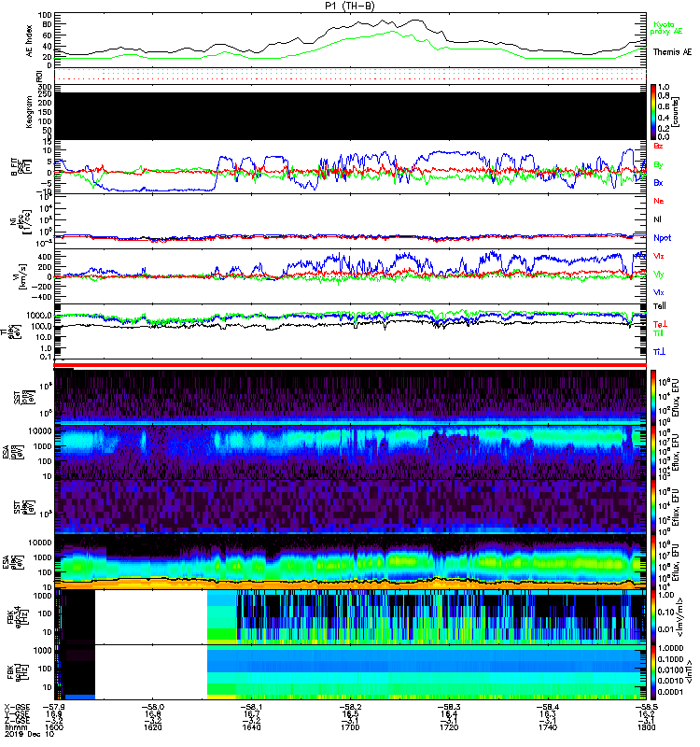Click the blue Vix legend label
700x747 pixels.
click(659, 292)
